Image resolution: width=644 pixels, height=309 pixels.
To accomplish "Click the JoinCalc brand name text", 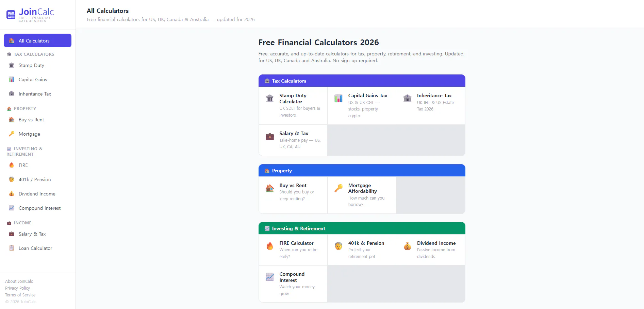I will click(36, 12).
